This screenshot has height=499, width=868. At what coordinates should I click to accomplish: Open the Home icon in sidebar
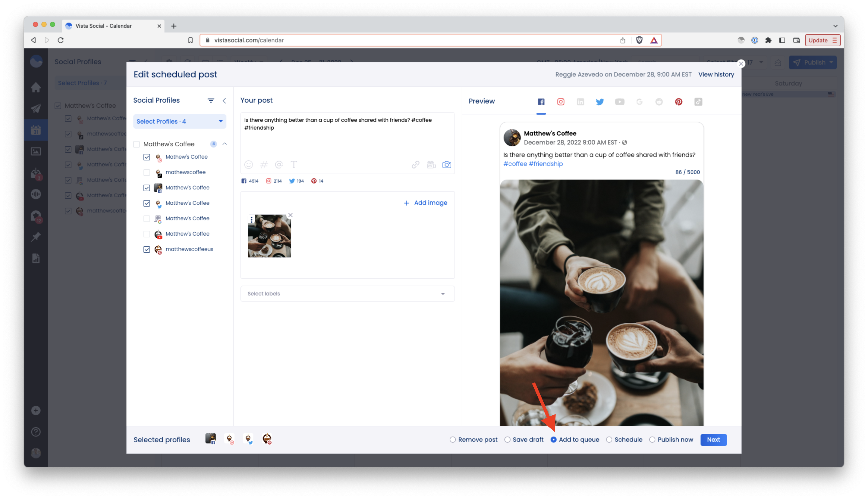click(36, 87)
